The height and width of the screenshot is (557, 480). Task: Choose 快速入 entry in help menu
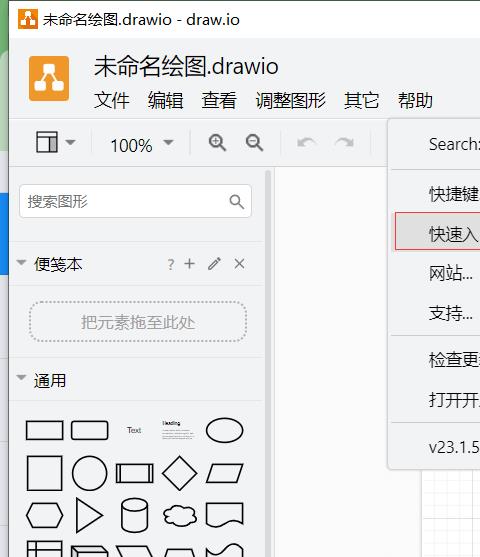438,231
